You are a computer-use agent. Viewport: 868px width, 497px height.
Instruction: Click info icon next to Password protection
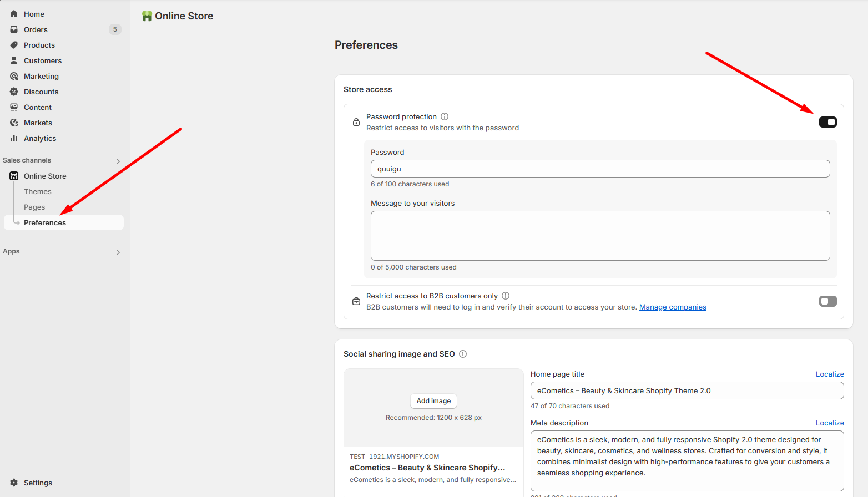pos(445,116)
